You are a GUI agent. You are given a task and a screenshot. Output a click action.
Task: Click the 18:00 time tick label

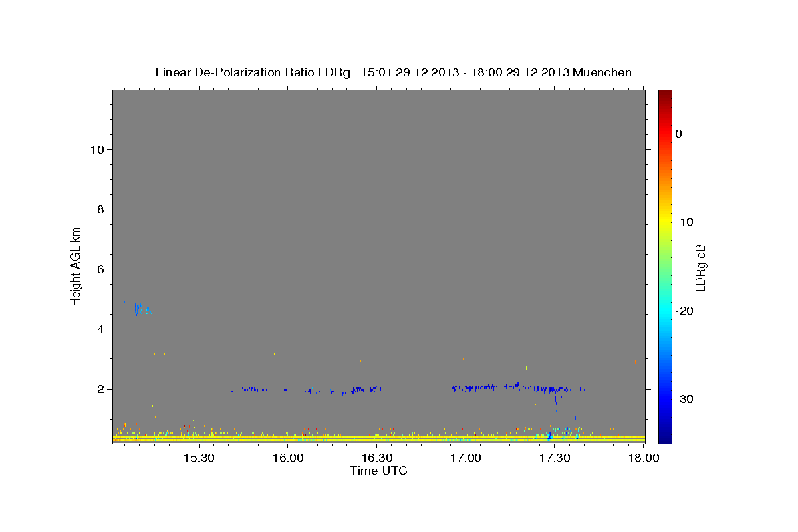click(644, 458)
